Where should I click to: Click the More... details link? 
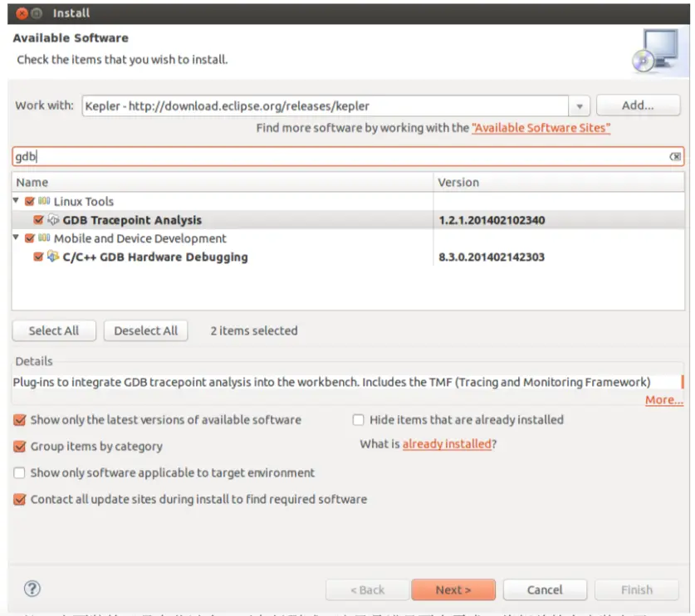pyautogui.click(x=664, y=399)
